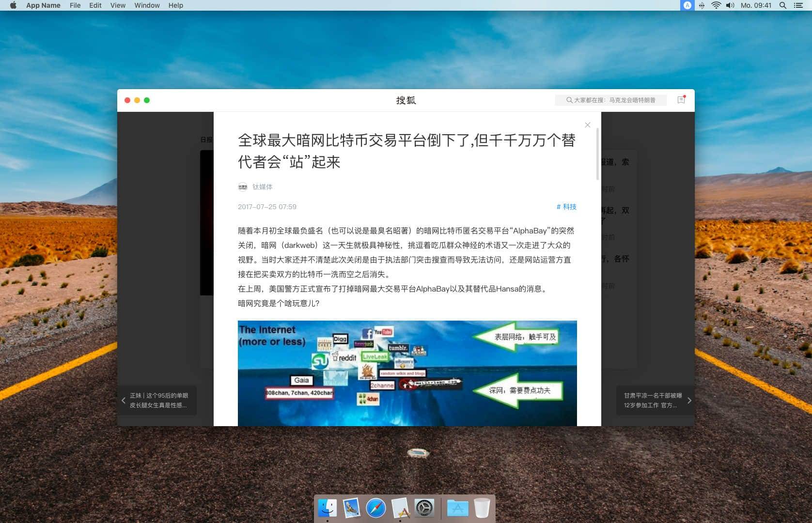The height and width of the screenshot is (523, 812).
Task: Open the # 科技 category tag
Action: 566,207
